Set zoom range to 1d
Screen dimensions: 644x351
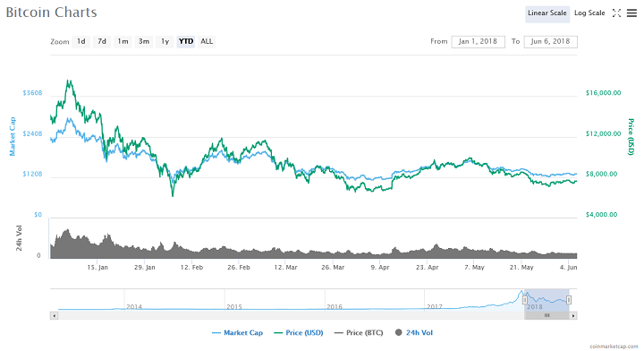coord(80,41)
